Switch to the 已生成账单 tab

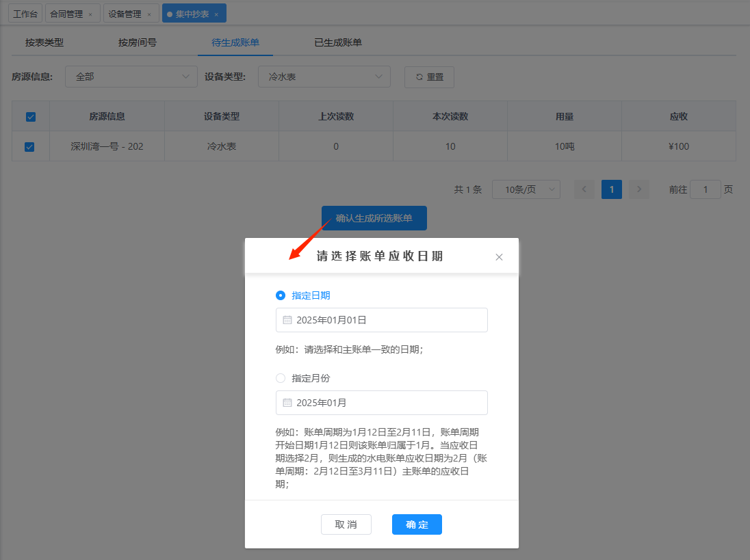click(x=338, y=42)
